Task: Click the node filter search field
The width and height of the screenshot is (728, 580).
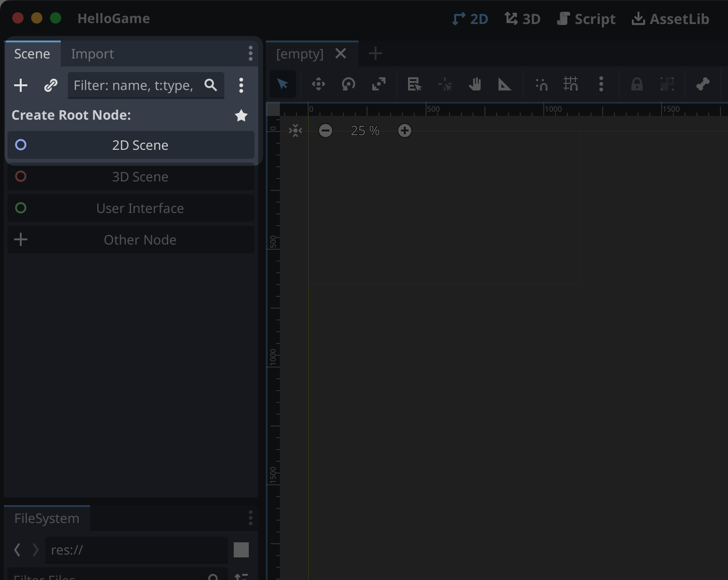Action: [x=134, y=85]
